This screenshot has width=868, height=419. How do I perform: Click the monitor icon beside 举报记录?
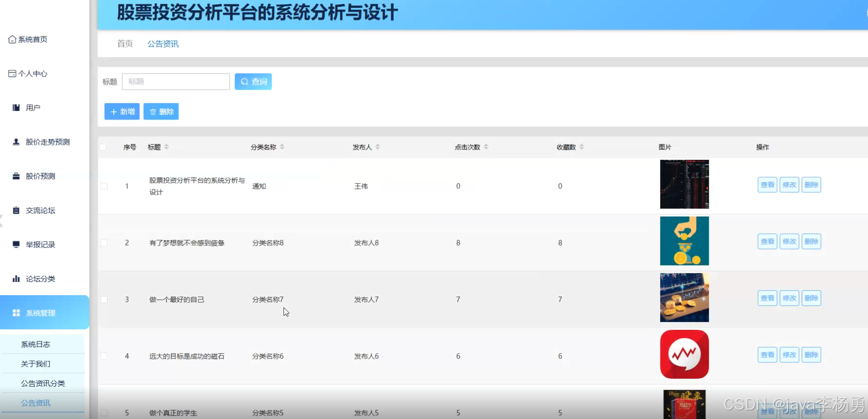coord(16,245)
